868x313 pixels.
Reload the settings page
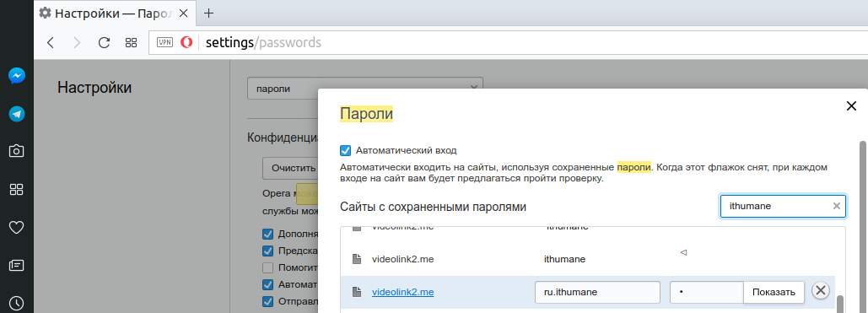pyautogui.click(x=104, y=43)
